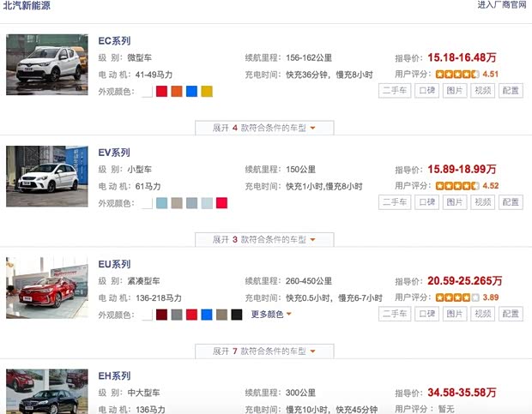Open the EU系列 red car thumbnail

click(47, 288)
